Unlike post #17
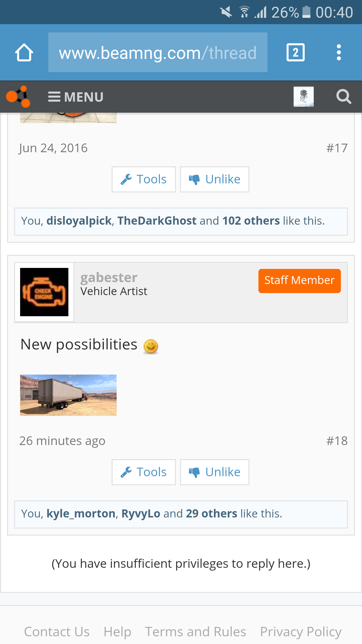 click(x=214, y=179)
